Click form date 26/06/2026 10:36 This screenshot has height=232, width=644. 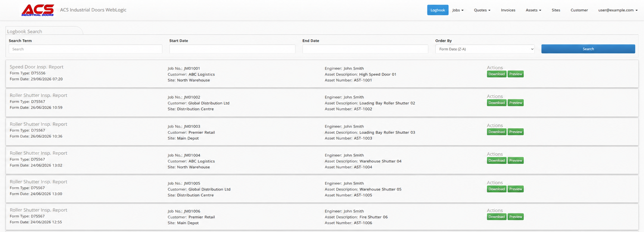tap(47, 136)
